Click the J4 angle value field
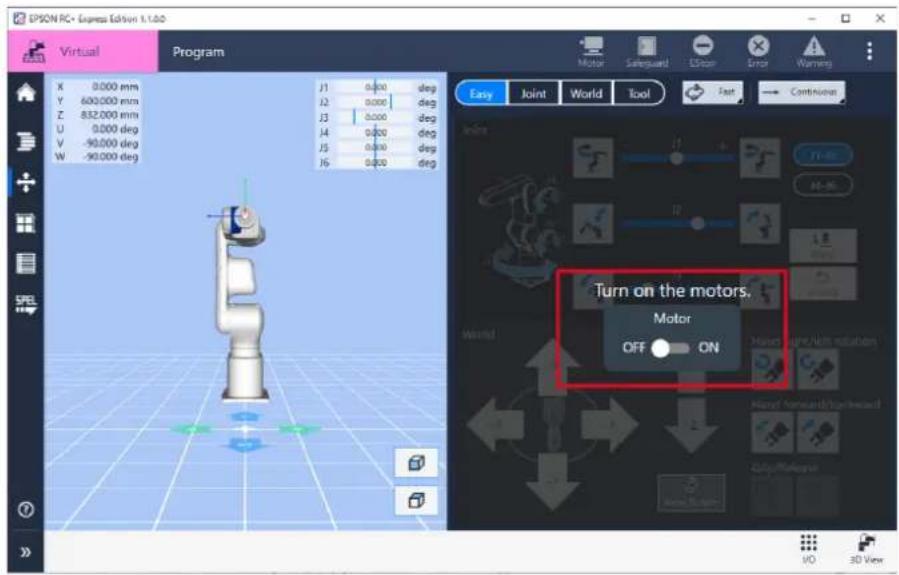 [x=375, y=132]
